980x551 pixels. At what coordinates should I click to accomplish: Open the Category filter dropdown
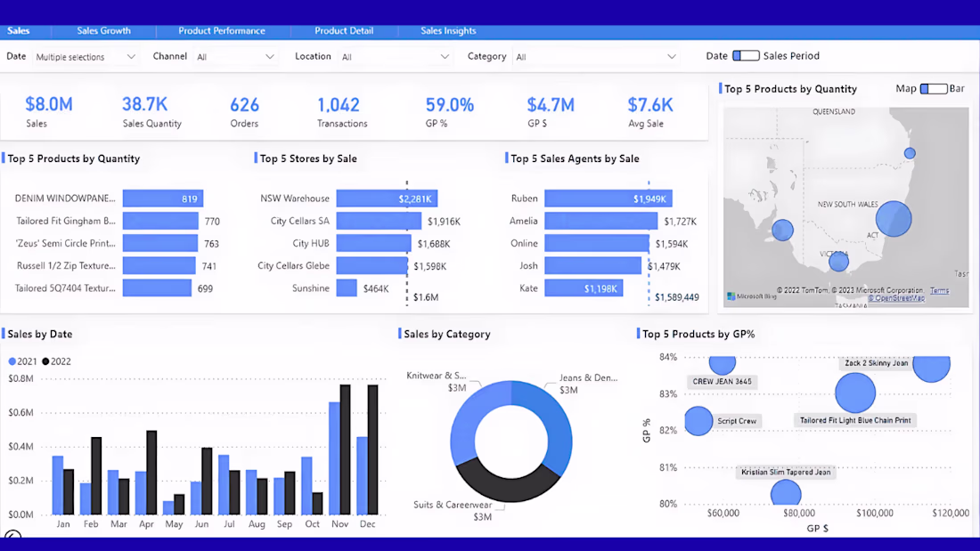pos(596,57)
